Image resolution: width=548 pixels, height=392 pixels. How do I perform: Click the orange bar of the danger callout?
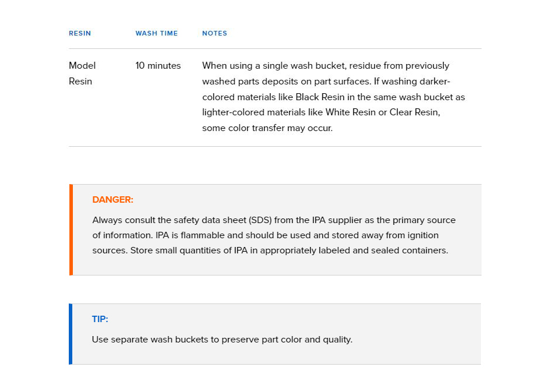coord(71,229)
